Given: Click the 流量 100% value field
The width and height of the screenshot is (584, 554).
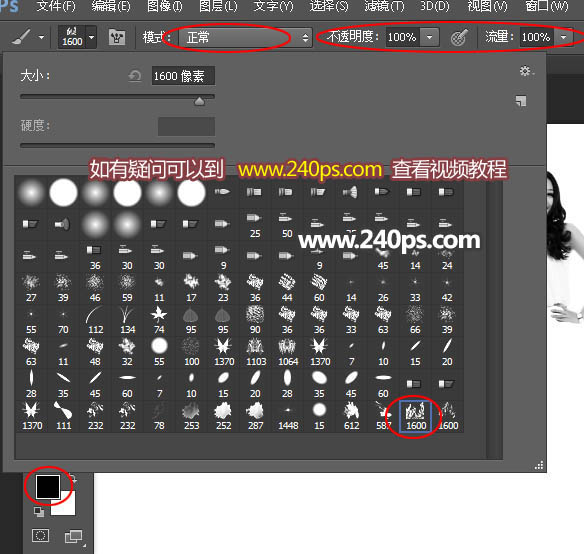Looking at the screenshot, I should [x=536, y=37].
